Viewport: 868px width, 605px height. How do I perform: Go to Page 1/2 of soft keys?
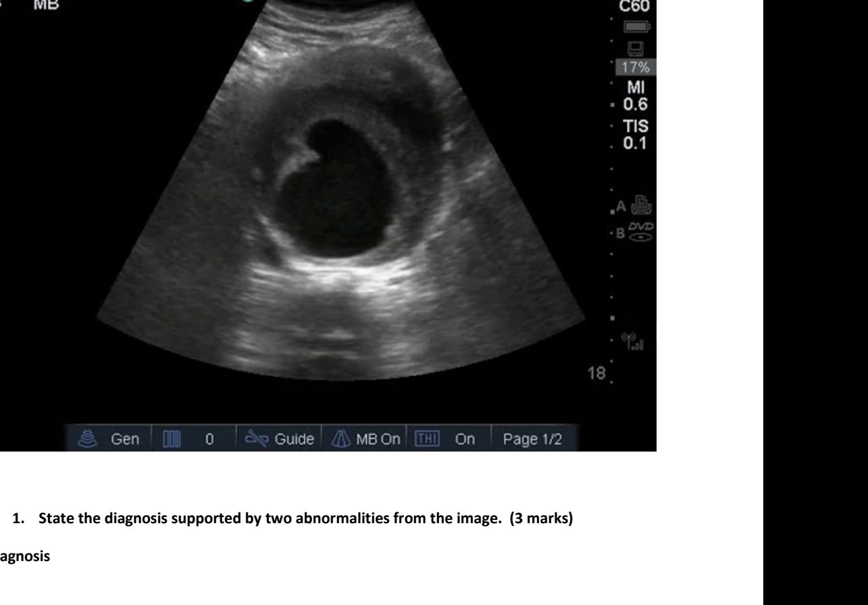tap(534, 438)
